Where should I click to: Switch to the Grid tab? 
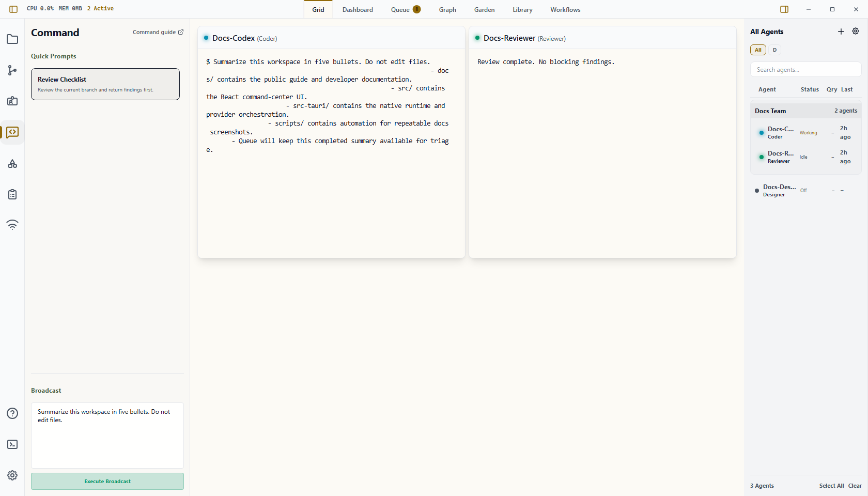pos(318,10)
